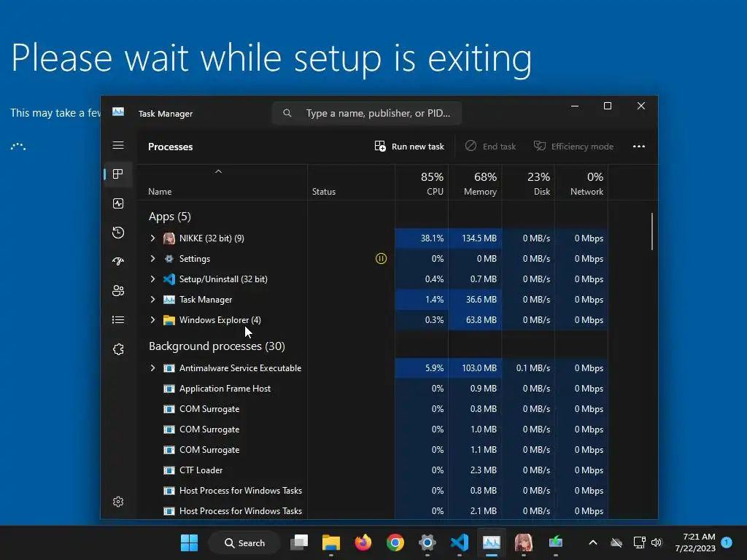
Task: Click the Setup/Uninstall VS Code icon
Action: point(169,279)
